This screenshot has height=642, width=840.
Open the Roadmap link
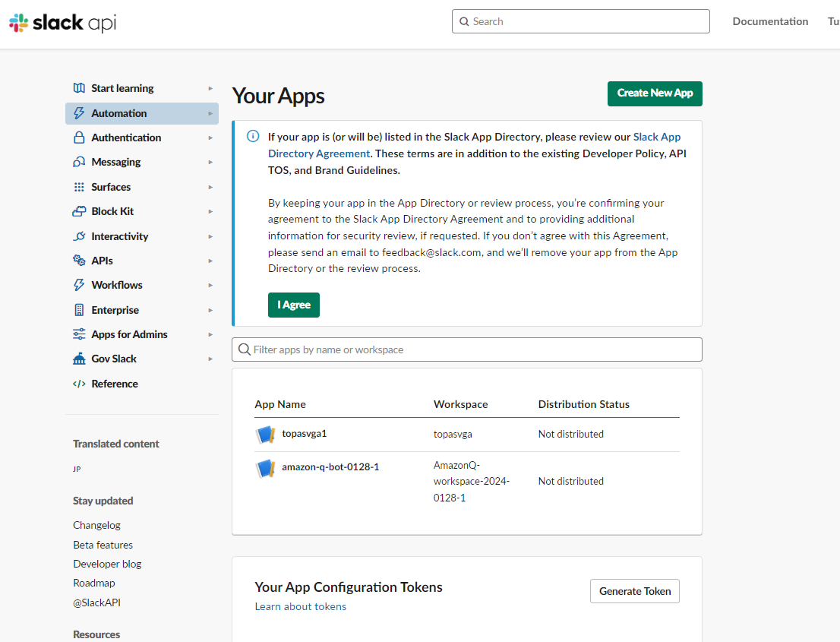pyautogui.click(x=94, y=583)
